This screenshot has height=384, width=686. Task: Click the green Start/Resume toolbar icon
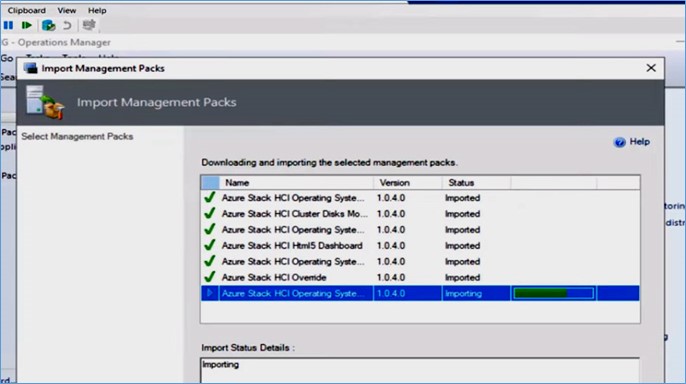pos(27,25)
